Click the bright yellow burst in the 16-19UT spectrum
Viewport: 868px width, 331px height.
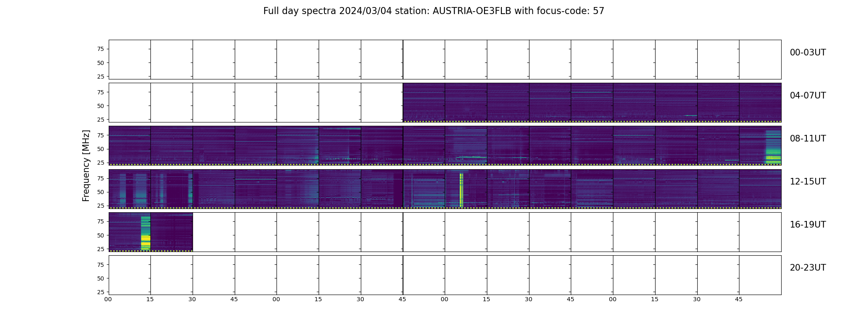(x=145, y=233)
